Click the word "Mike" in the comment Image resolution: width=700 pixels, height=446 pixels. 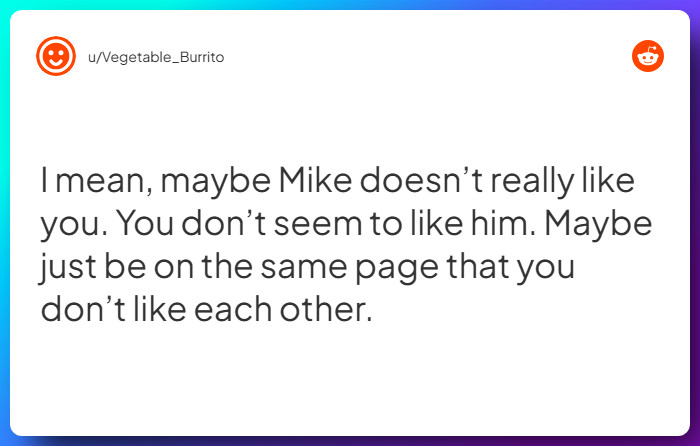(315, 180)
